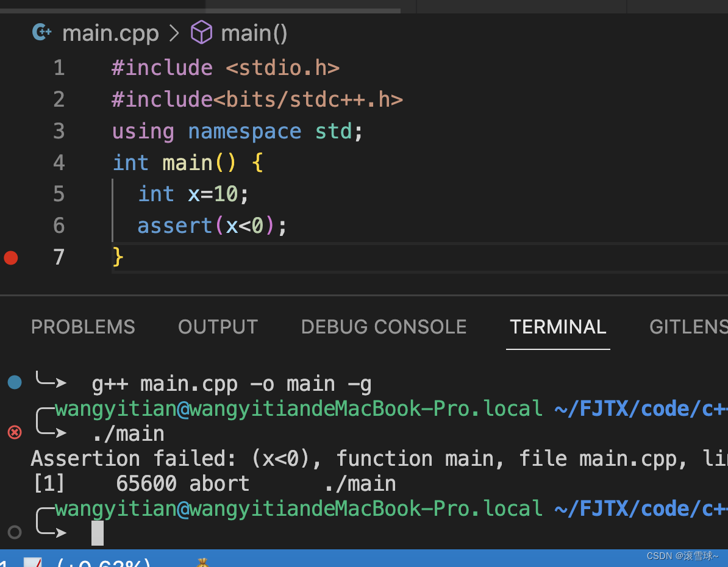728x567 pixels.
Task: Expand breadcrumb chevron after main.cpp
Action: tap(174, 33)
